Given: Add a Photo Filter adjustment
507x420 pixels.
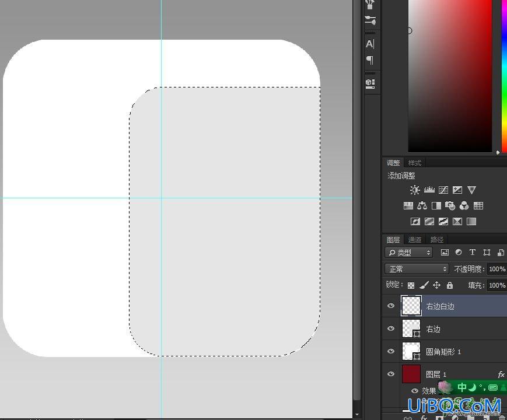Looking at the screenshot, I should 450,206.
